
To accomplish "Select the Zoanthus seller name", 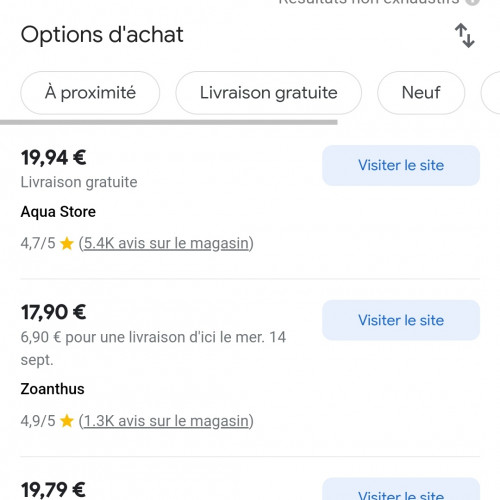I will pyautogui.click(x=53, y=389).
